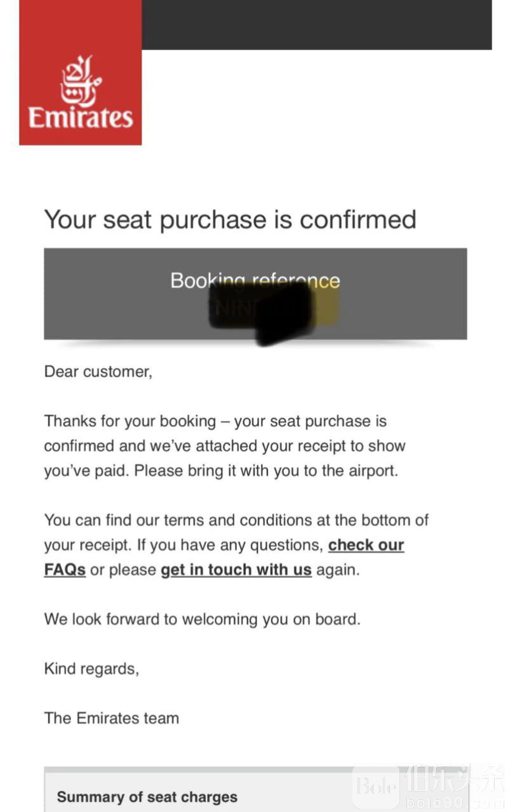The width and height of the screenshot is (508, 812).
Task: Open the 'Summary of seat charges' section header
Action: click(147, 797)
